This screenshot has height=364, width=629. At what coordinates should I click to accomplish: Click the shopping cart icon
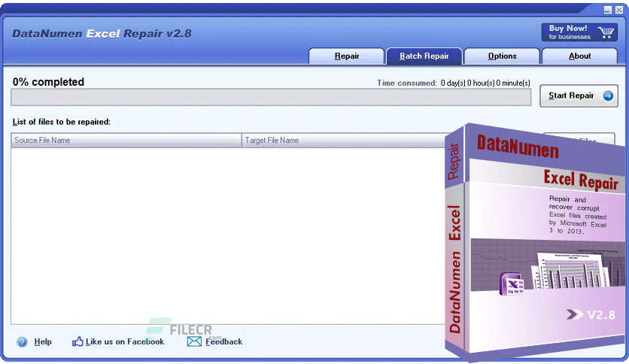pyautogui.click(x=606, y=32)
